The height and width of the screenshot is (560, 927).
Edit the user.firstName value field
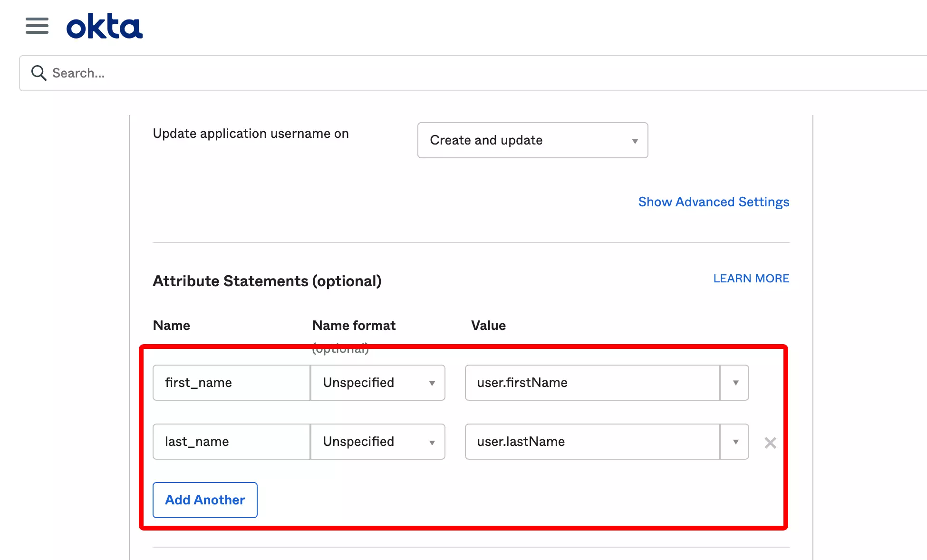592,383
